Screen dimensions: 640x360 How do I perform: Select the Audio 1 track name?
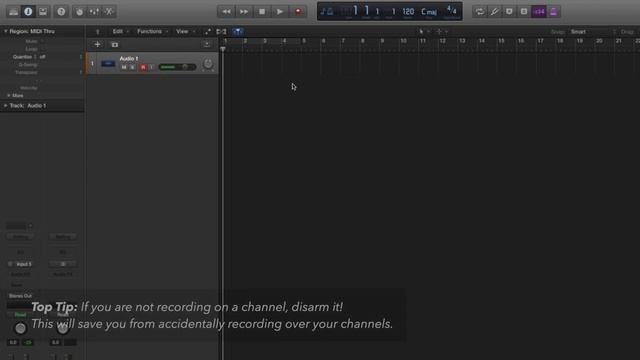point(129,58)
